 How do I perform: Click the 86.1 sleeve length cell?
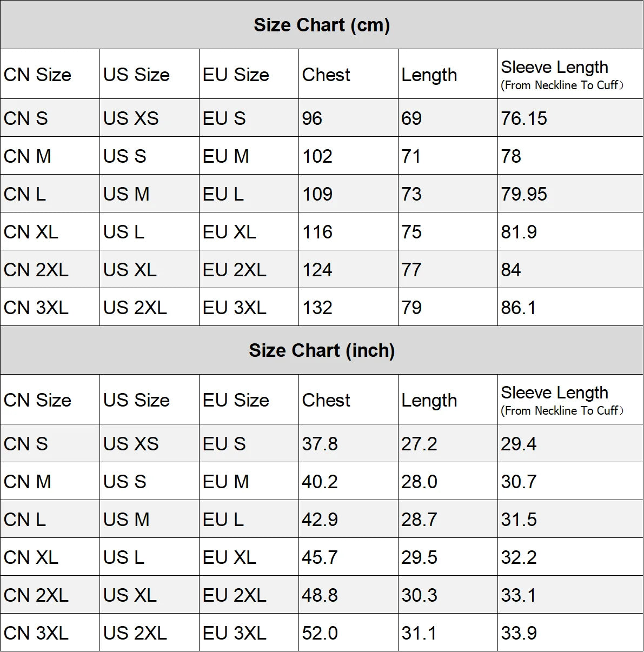click(519, 308)
